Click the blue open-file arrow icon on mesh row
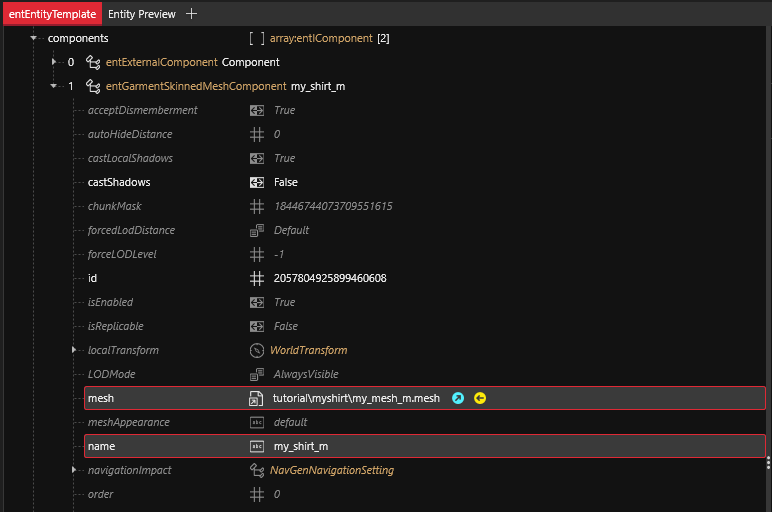This screenshot has width=772, height=512. tap(458, 398)
